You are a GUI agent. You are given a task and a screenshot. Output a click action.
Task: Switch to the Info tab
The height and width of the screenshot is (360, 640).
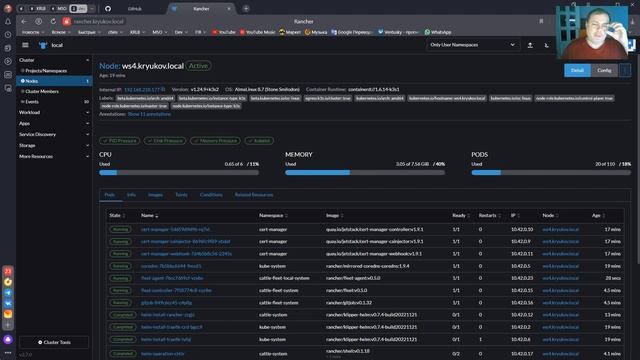[131, 195]
